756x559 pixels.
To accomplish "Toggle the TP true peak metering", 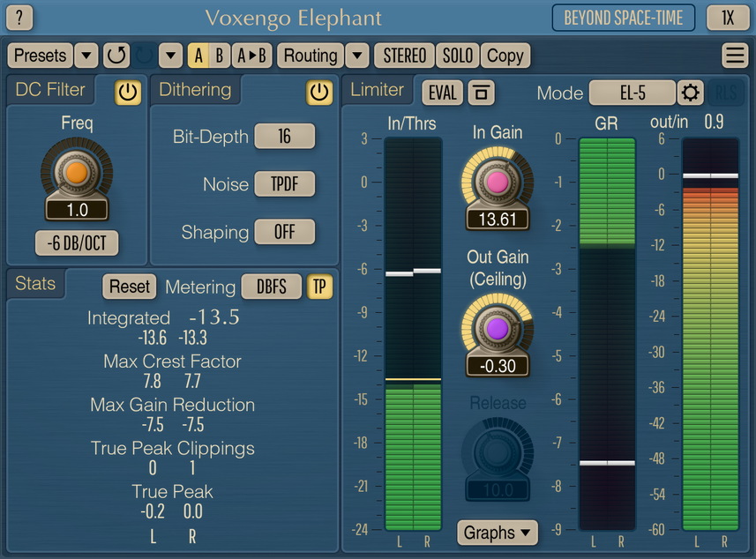I will (319, 287).
